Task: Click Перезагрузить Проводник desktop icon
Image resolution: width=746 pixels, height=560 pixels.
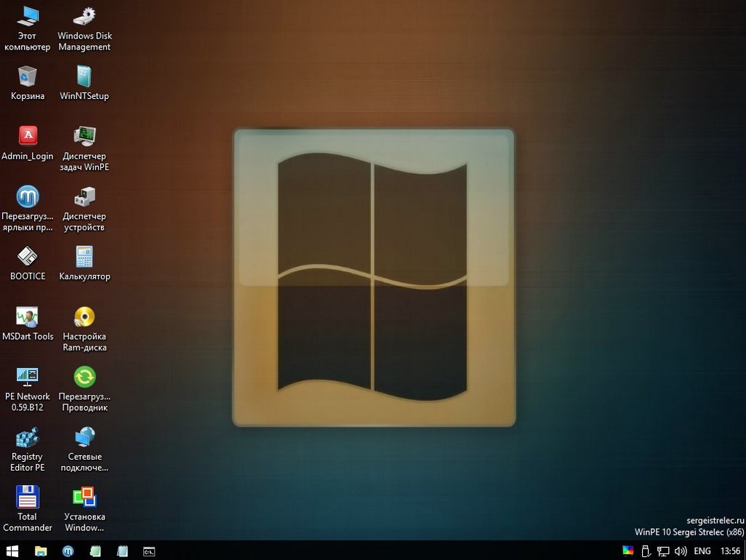Action: (x=84, y=389)
